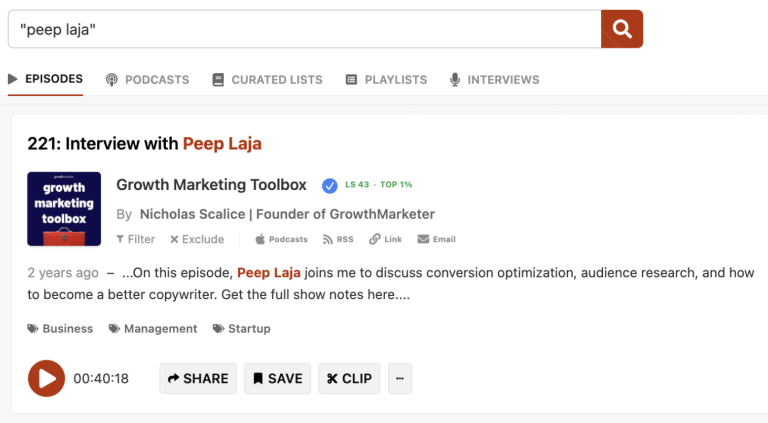Go to the Interviews tab
The image size is (768, 423).
coord(495,79)
